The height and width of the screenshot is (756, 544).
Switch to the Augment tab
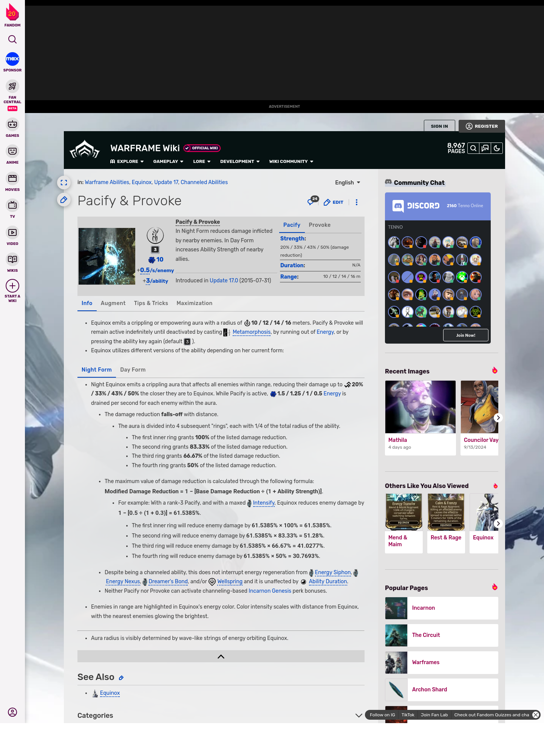(113, 303)
